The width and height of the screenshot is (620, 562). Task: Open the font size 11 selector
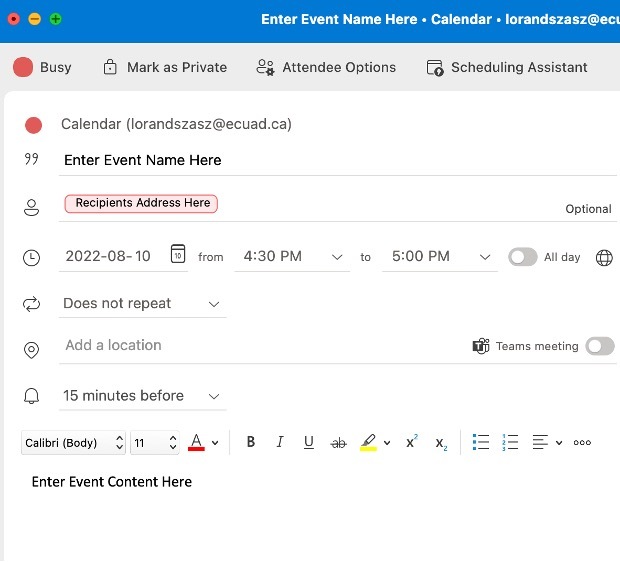(x=155, y=443)
